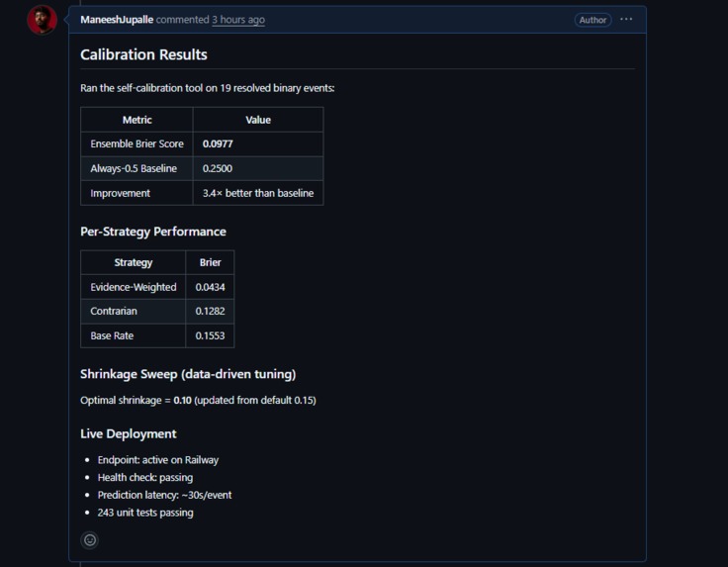Click the Value column header
Screen dimensions: 728x567
point(258,120)
